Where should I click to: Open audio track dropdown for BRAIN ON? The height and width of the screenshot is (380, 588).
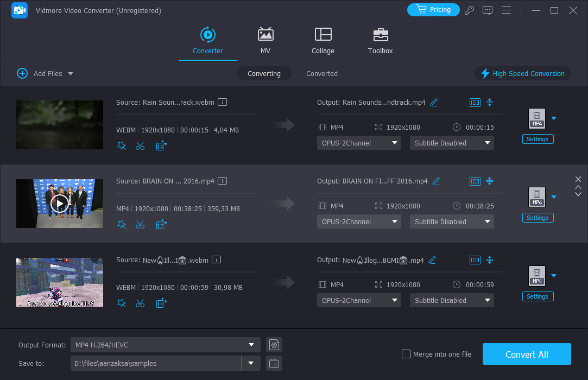click(x=359, y=221)
